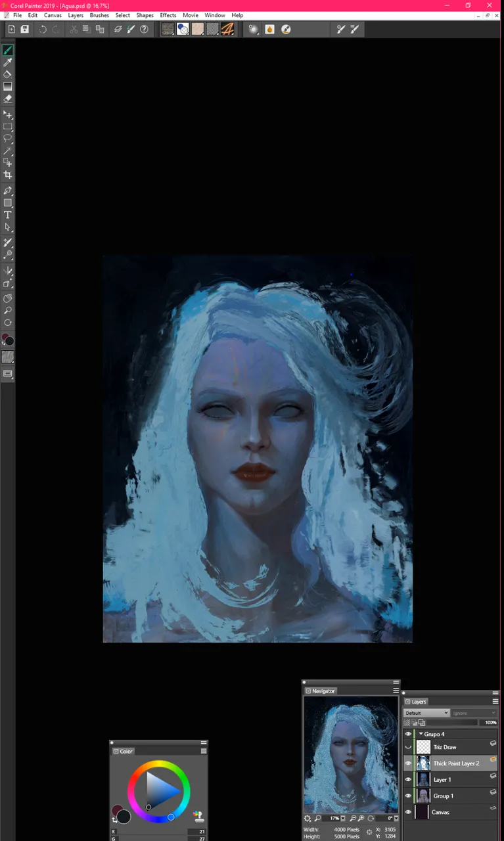This screenshot has height=841, width=504.
Task: Select the Magnifier tool in toolbox
Action: [x=8, y=310]
